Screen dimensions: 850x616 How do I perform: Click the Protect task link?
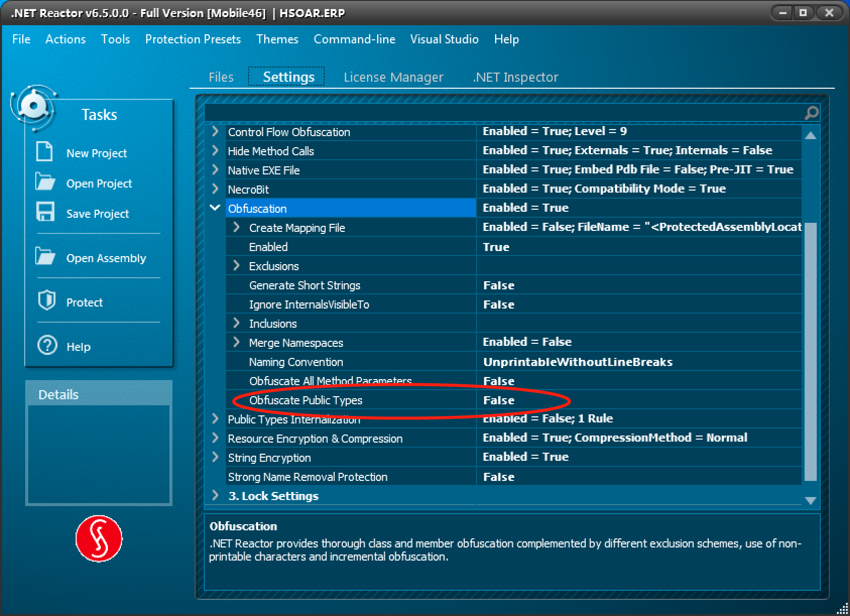tap(85, 302)
